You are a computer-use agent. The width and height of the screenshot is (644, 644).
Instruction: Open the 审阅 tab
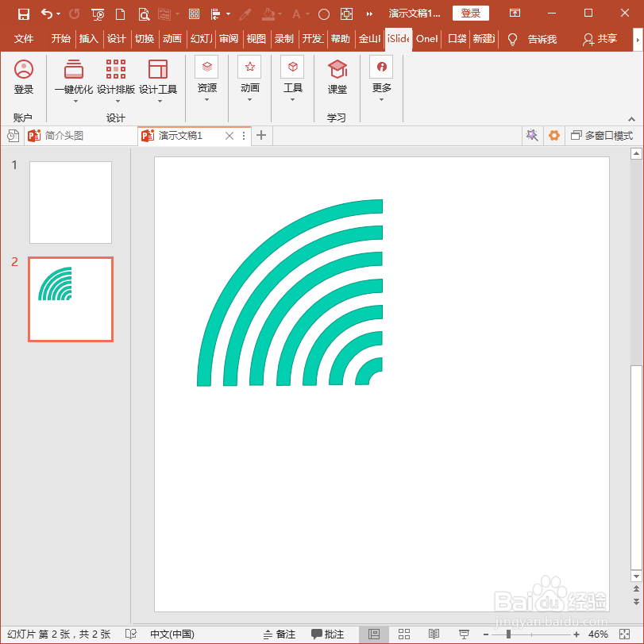click(x=229, y=39)
